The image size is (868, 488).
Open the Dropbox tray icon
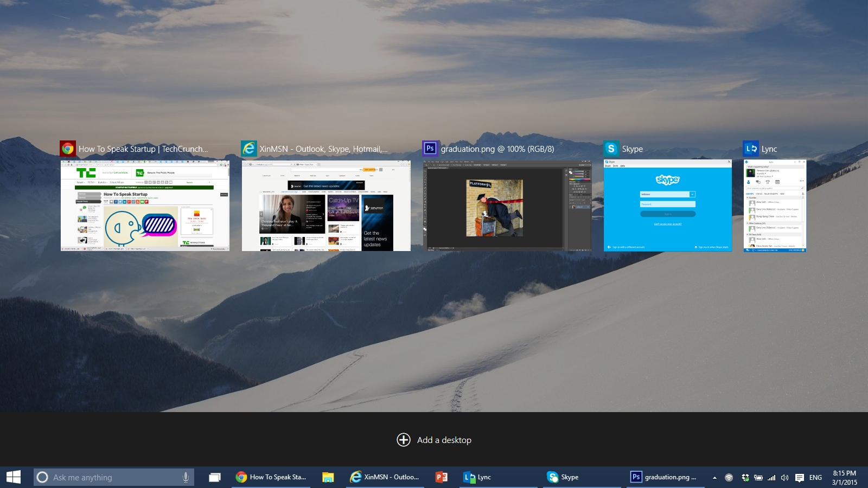pyautogui.click(x=745, y=478)
